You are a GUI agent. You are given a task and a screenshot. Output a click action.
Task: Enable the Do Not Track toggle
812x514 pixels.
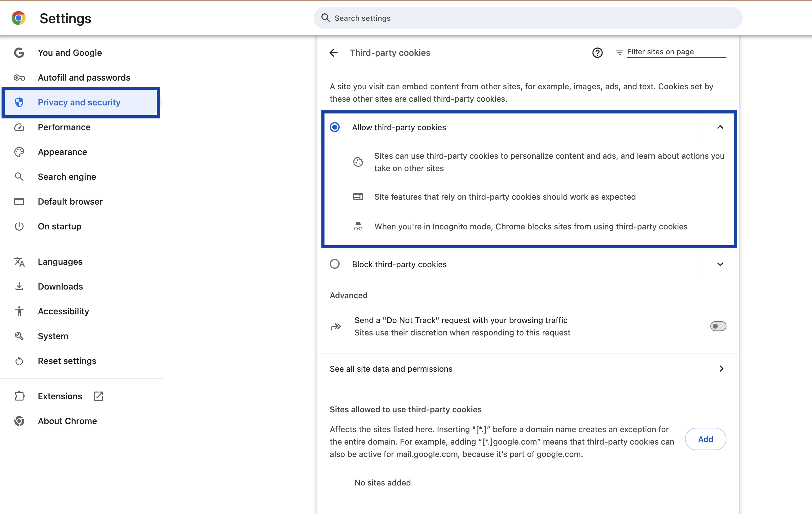pos(718,326)
